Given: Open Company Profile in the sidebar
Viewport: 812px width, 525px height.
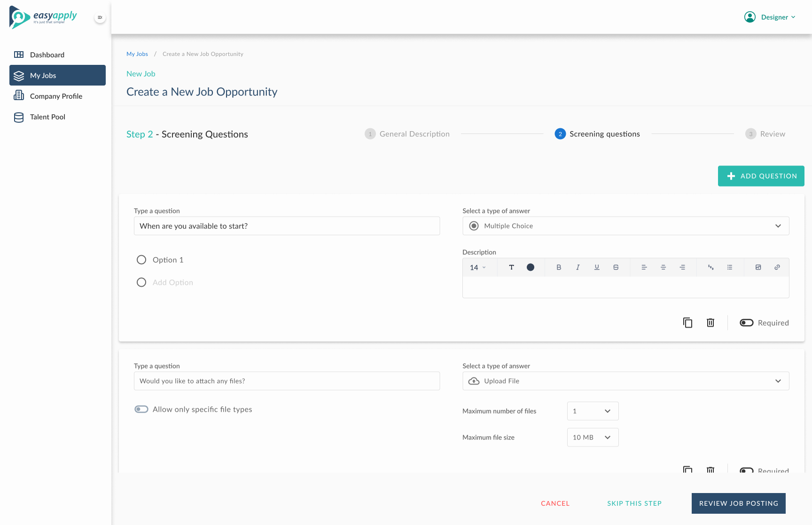Looking at the screenshot, I should coord(56,96).
